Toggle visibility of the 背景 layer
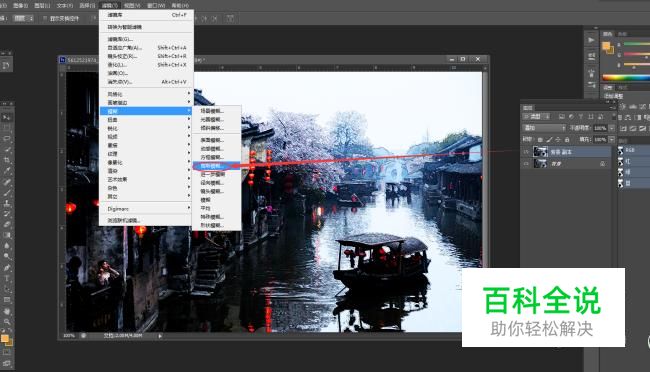 point(526,164)
